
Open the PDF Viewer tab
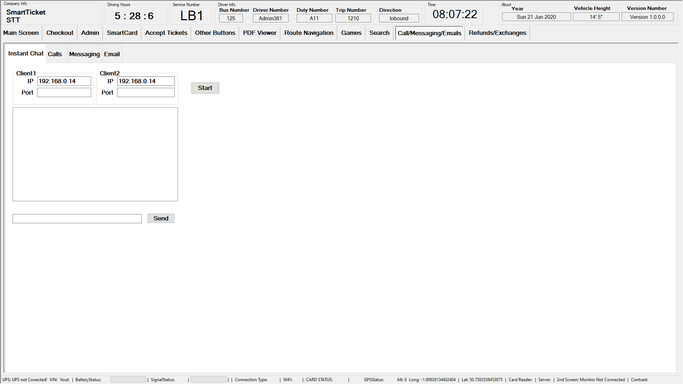(x=260, y=33)
